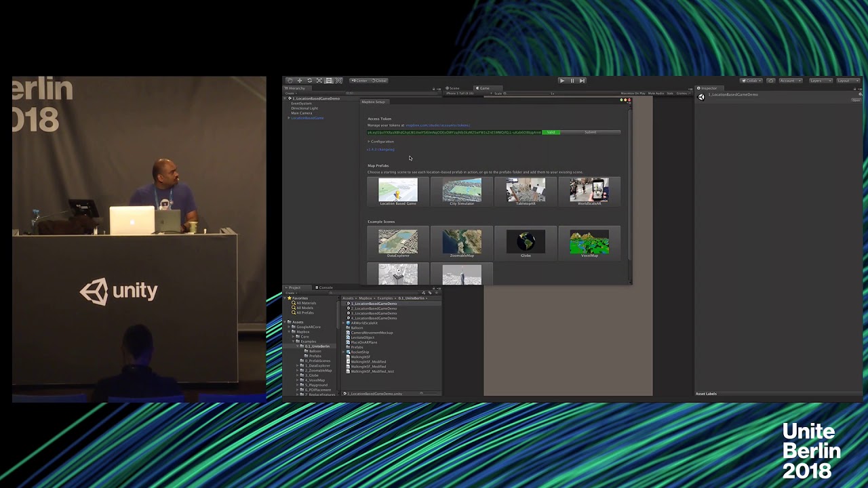Open the Globe example scene
Image resolution: width=868 pixels, height=488 pixels.
coord(526,243)
